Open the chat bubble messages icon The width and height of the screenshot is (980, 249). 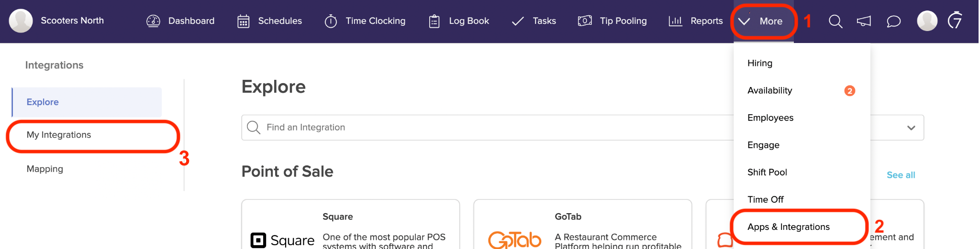click(893, 21)
